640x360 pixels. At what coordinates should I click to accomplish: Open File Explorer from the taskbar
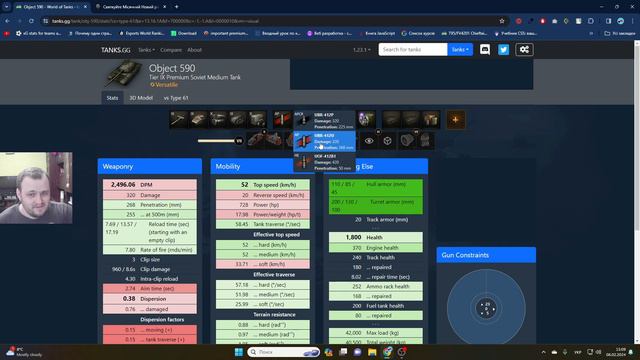click(372, 352)
